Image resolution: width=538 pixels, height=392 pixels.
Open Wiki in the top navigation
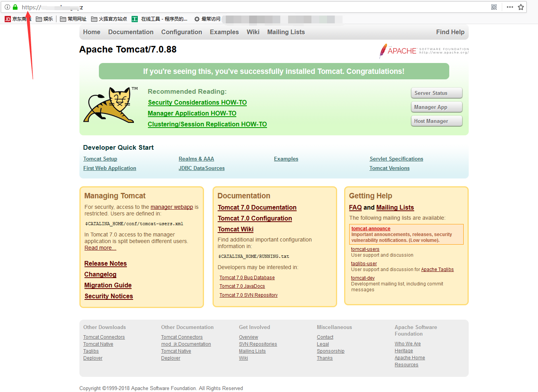[253, 32]
